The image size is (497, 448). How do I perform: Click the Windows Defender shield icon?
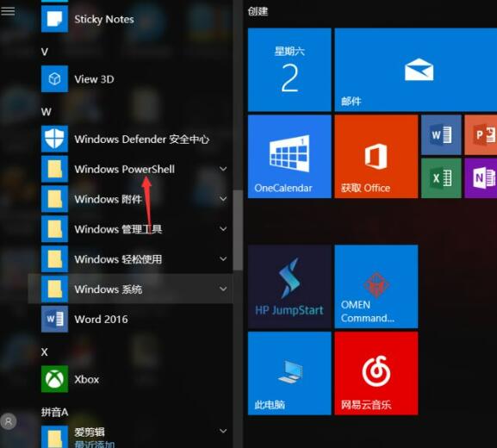click(x=54, y=139)
